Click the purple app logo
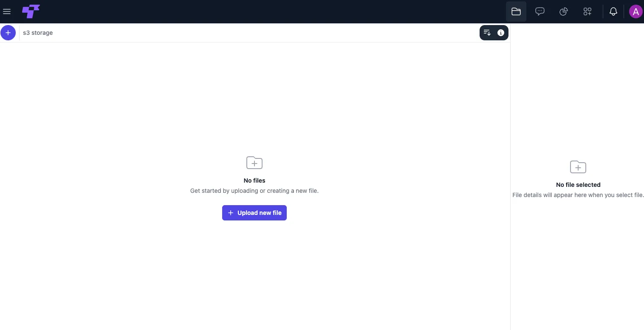The width and height of the screenshot is (644, 330). (x=31, y=11)
